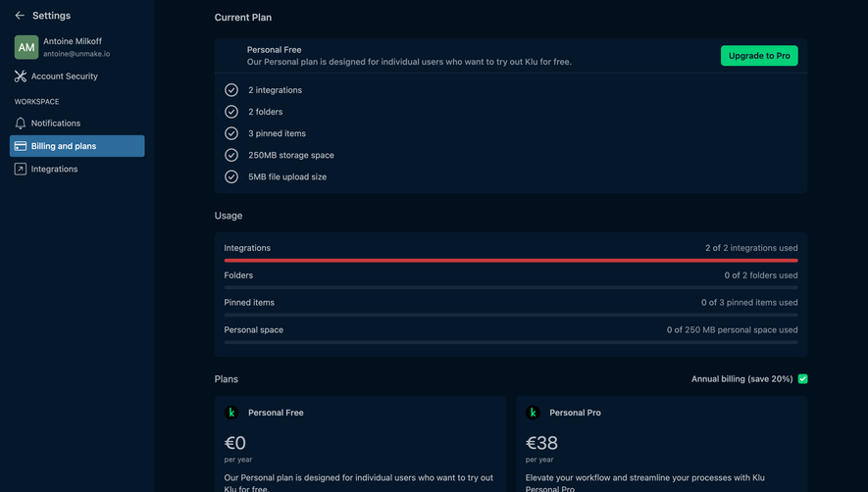The width and height of the screenshot is (868, 492).
Task: Select the Klu logo on Personal Free card
Action: click(x=231, y=413)
